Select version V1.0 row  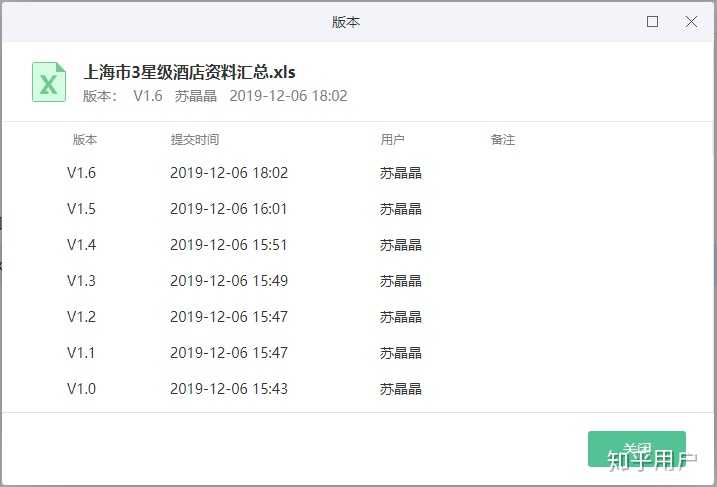tap(358, 389)
